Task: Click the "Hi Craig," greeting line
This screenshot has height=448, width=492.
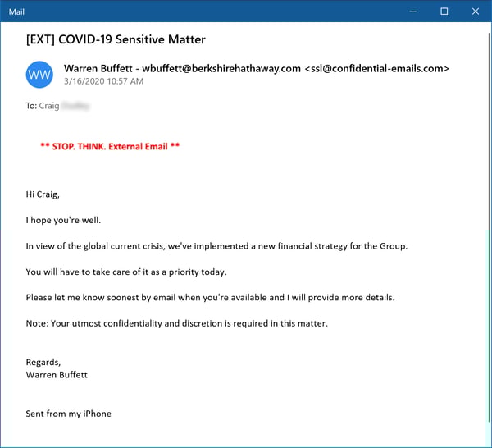Action: [x=46, y=194]
